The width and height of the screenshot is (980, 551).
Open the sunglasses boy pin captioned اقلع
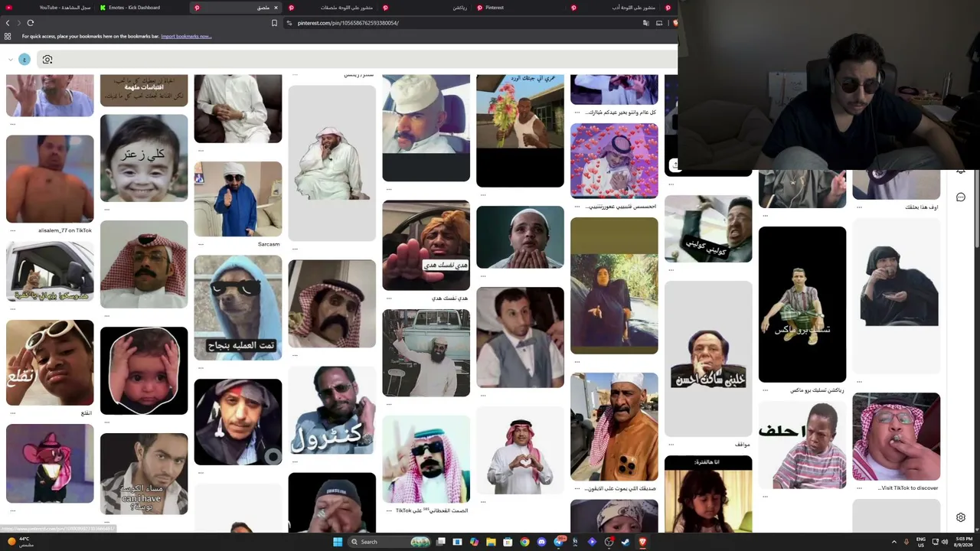[x=50, y=363]
